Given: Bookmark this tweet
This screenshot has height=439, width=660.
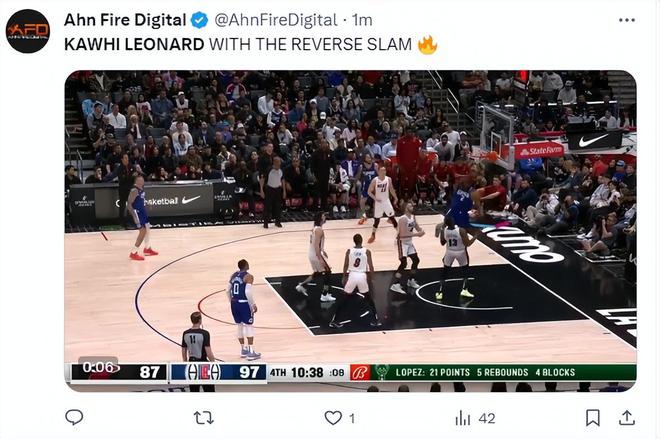Looking at the screenshot, I should click(593, 418).
